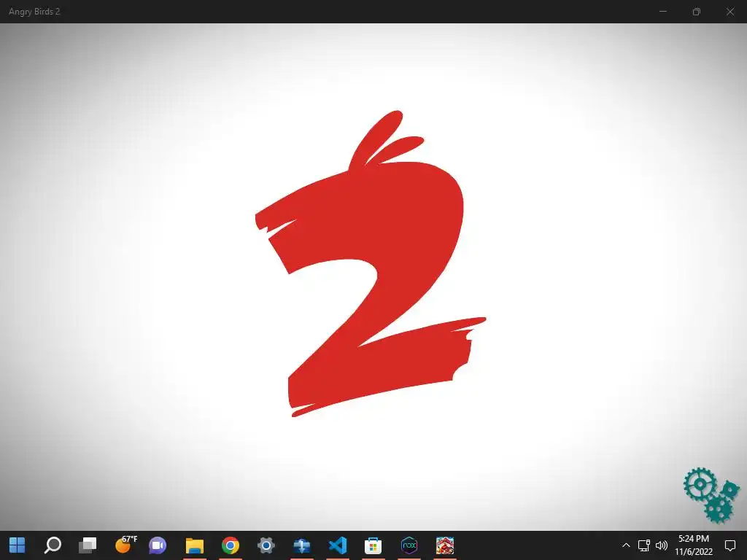Open the Windows Start menu
The width and height of the screenshot is (747, 560).
(x=18, y=545)
